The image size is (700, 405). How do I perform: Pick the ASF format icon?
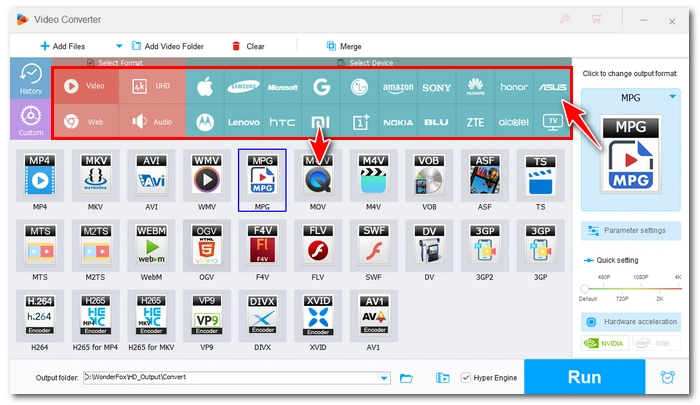pos(485,175)
